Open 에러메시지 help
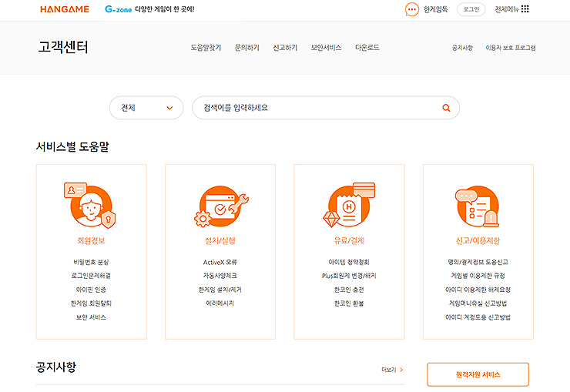Image resolution: width=570 pixels, height=392 pixels. [220, 303]
